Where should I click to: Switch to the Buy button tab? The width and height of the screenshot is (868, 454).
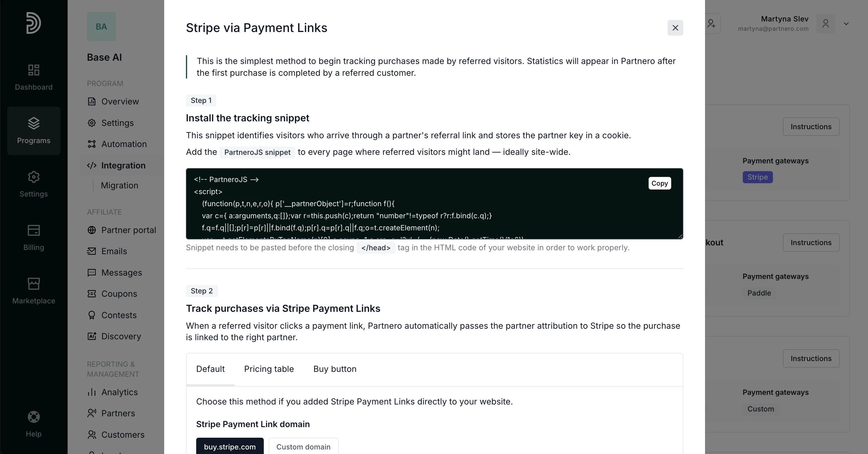click(x=335, y=369)
